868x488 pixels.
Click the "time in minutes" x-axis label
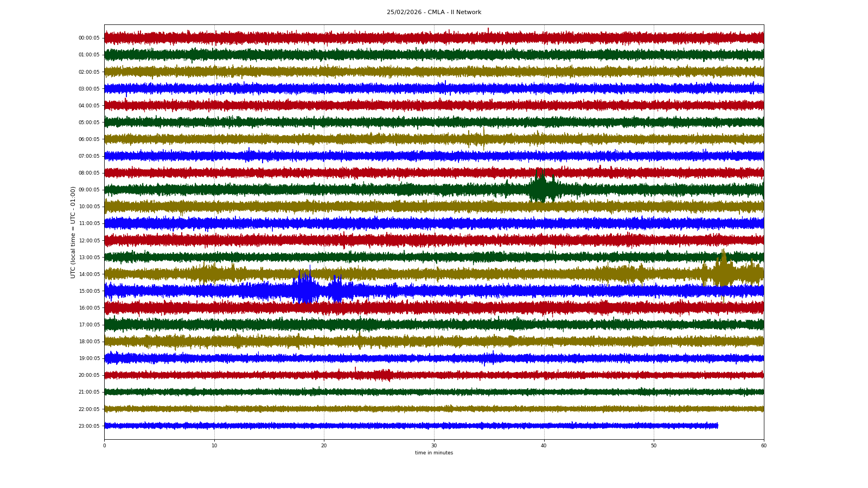433,453
